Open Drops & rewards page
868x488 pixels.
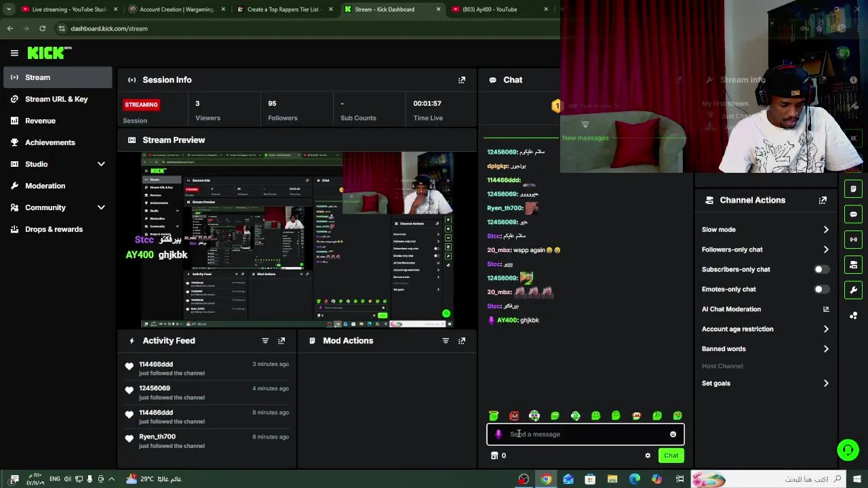tap(58, 229)
